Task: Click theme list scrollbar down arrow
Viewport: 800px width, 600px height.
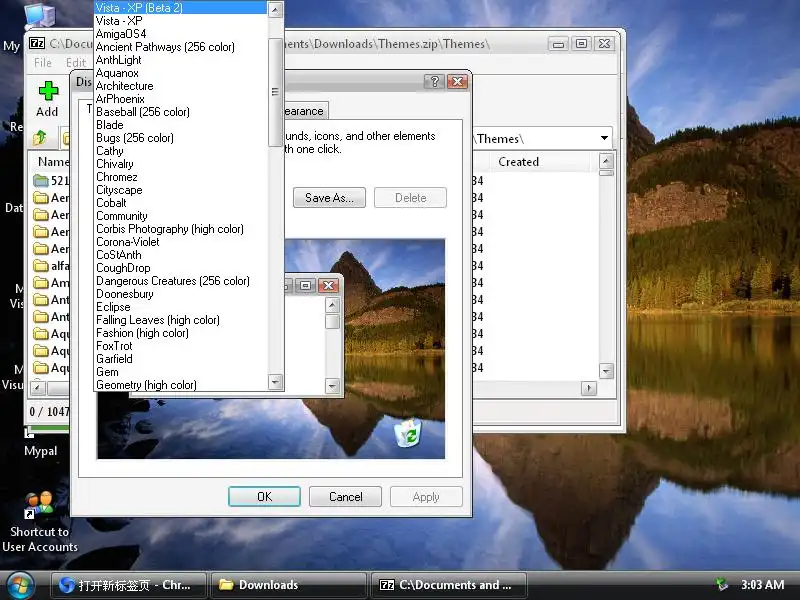Action: tap(276, 382)
